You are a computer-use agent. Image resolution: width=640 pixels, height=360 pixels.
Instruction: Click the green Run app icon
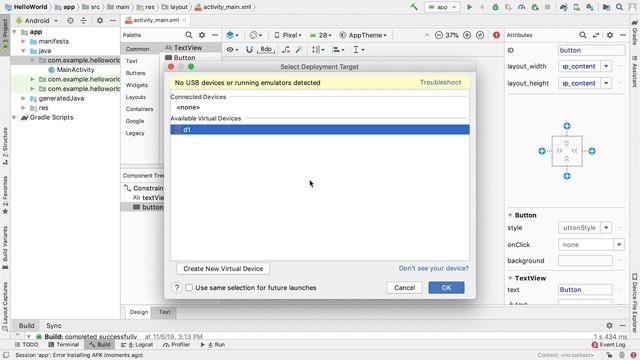(x=469, y=7)
